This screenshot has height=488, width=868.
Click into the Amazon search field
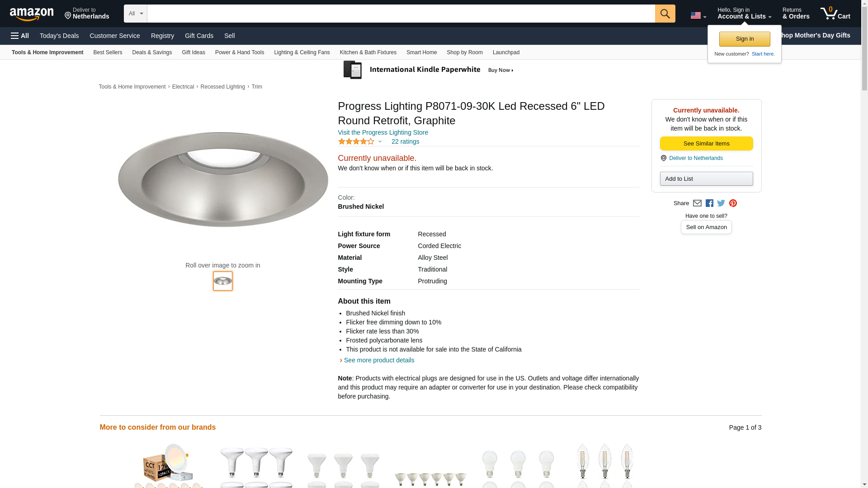pyautogui.click(x=401, y=14)
